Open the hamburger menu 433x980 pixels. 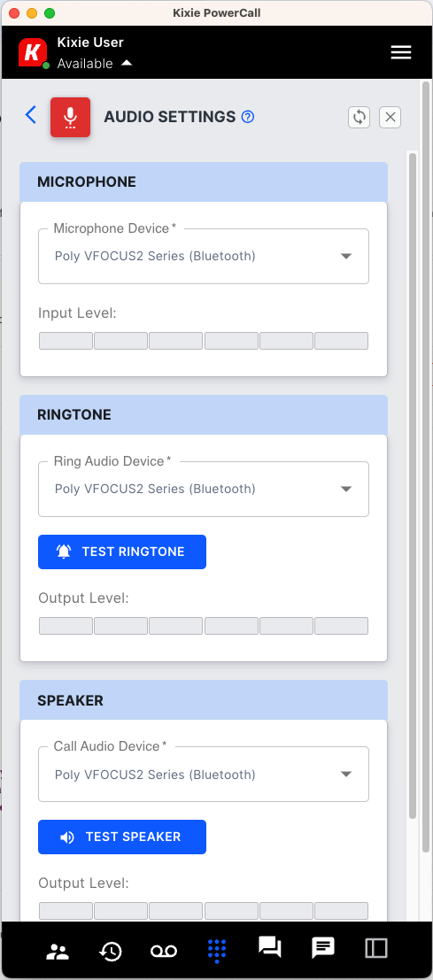[401, 52]
